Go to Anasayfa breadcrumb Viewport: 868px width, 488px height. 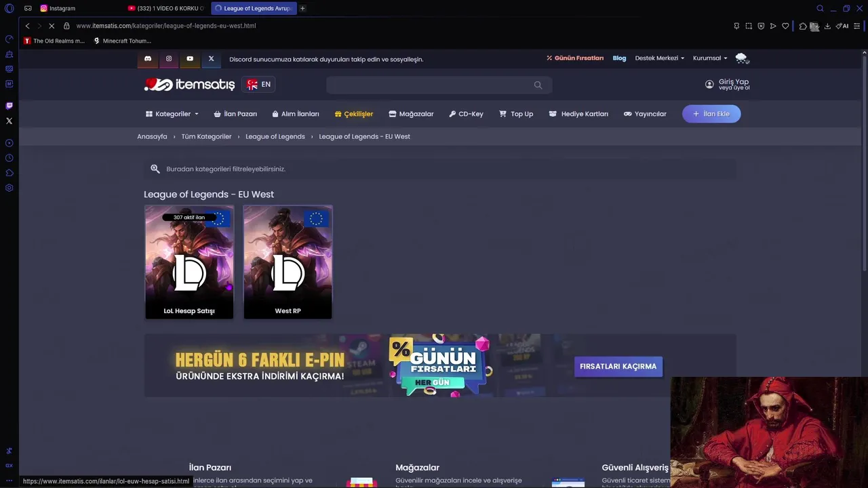click(x=152, y=136)
